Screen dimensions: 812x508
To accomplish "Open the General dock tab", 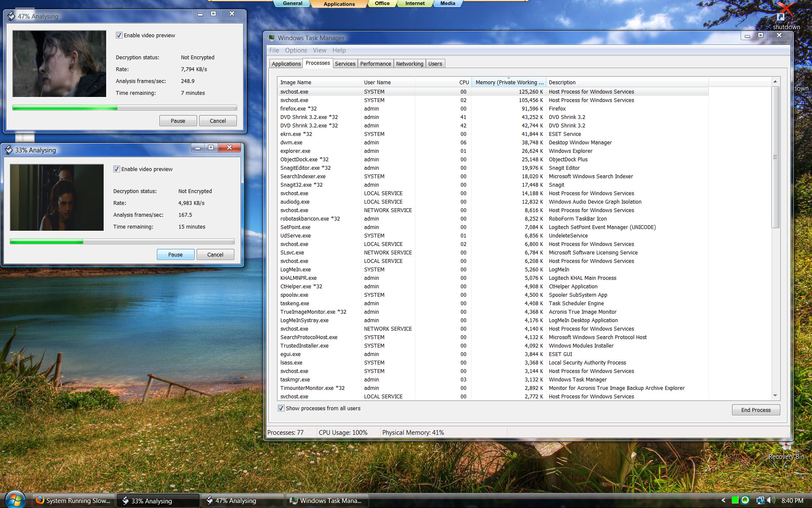I will [x=293, y=3].
